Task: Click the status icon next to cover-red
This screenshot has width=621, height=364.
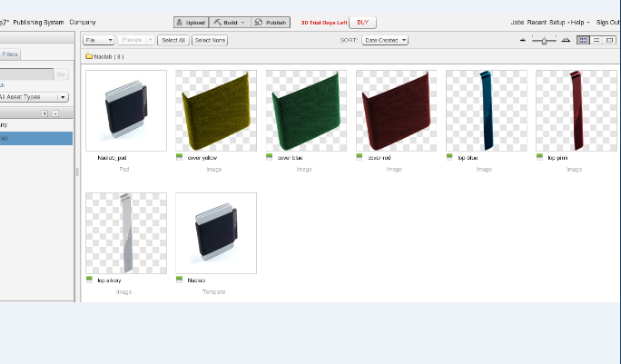Action: coord(360,157)
